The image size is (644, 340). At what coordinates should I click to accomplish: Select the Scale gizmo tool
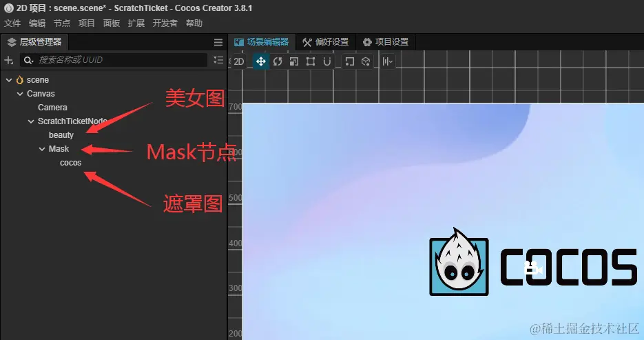pos(294,61)
